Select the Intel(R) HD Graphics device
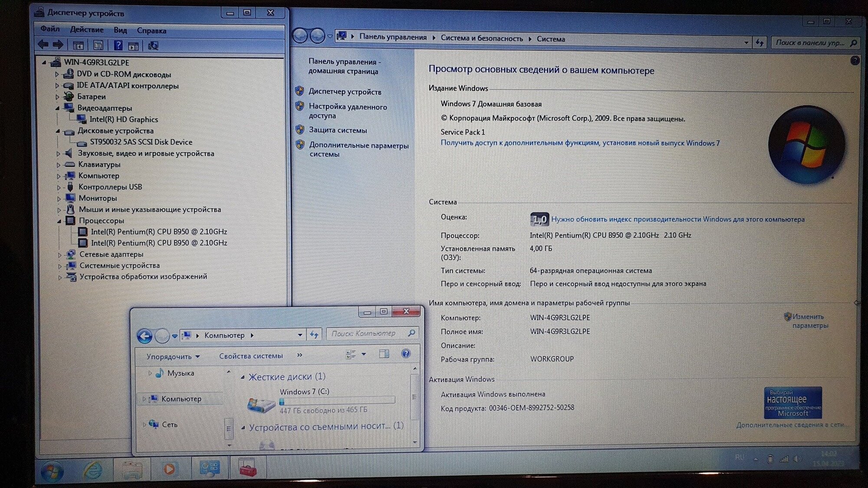868x488 pixels. coord(123,119)
